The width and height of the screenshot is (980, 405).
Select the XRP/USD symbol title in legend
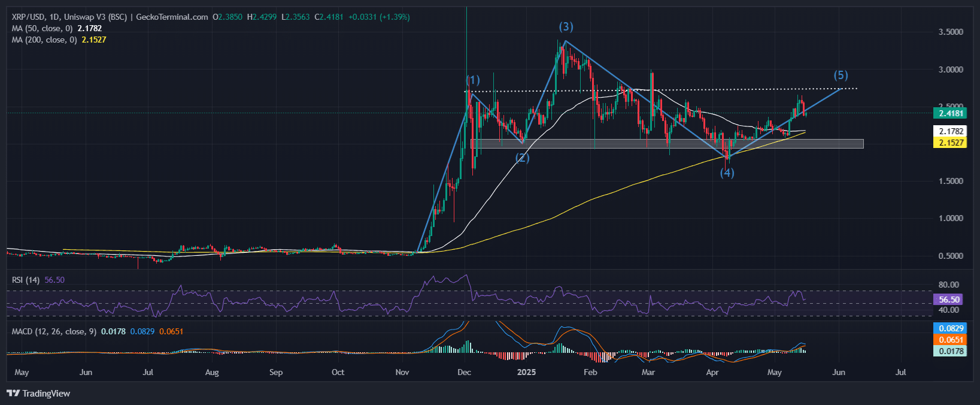point(110,17)
